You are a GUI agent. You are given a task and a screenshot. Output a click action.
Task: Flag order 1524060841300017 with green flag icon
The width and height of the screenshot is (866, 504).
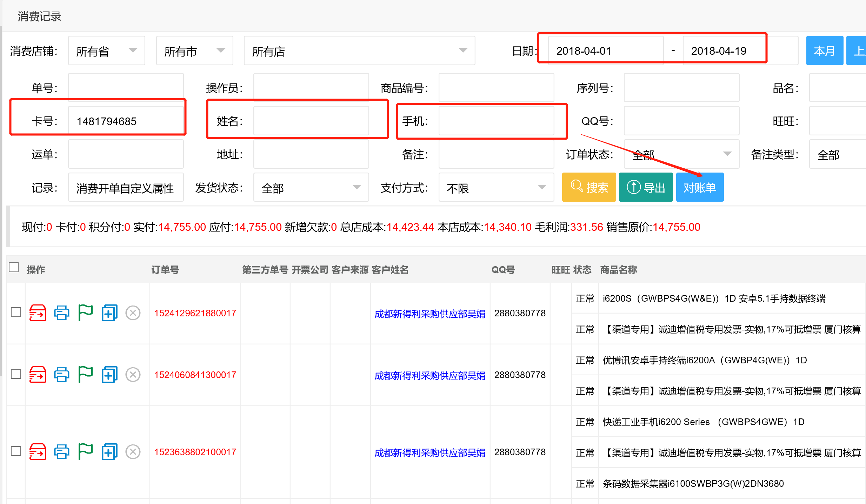pyautogui.click(x=85, y=375)
